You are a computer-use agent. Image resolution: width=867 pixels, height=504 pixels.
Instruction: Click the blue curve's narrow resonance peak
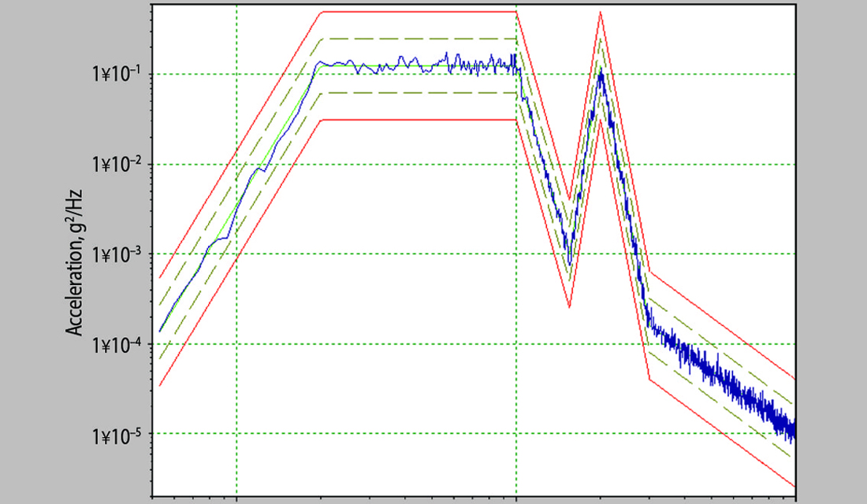tap(601, 72)
